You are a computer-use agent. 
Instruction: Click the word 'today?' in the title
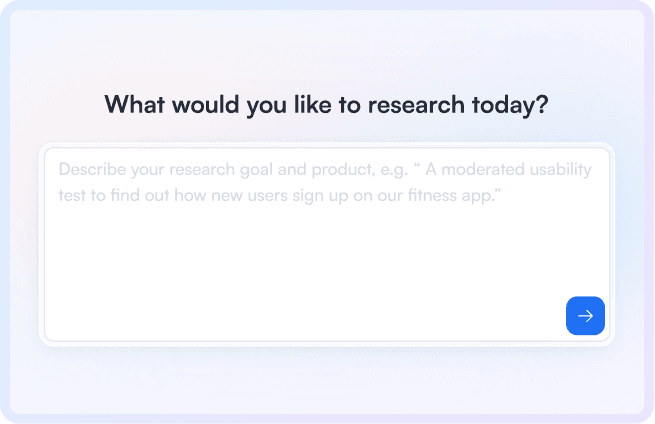[510, 105]
